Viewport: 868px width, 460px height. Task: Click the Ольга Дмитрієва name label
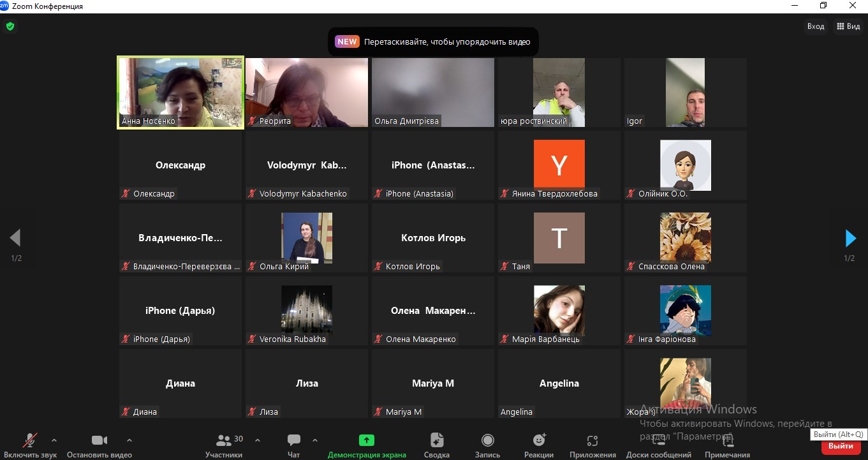(x=406, y=121)
